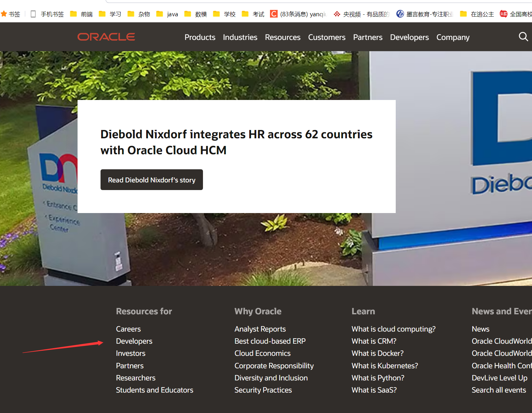532x413 pixels.
Task: Open the Cloud Economics link
Action: (x=262, y=353)
